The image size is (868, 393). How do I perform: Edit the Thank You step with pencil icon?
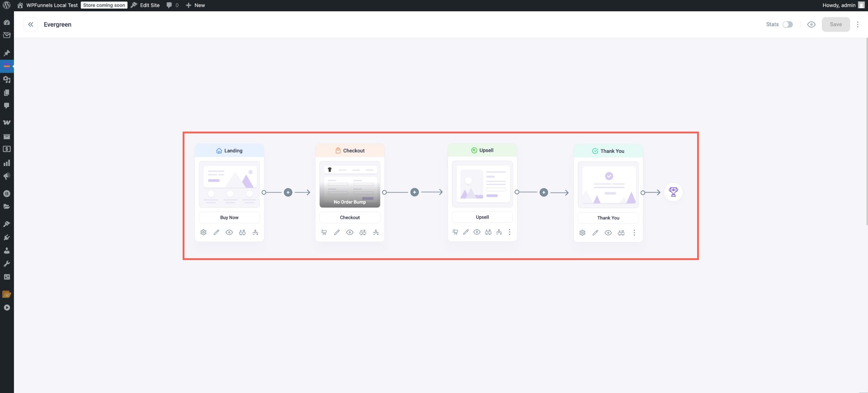(x=595, y=233)
